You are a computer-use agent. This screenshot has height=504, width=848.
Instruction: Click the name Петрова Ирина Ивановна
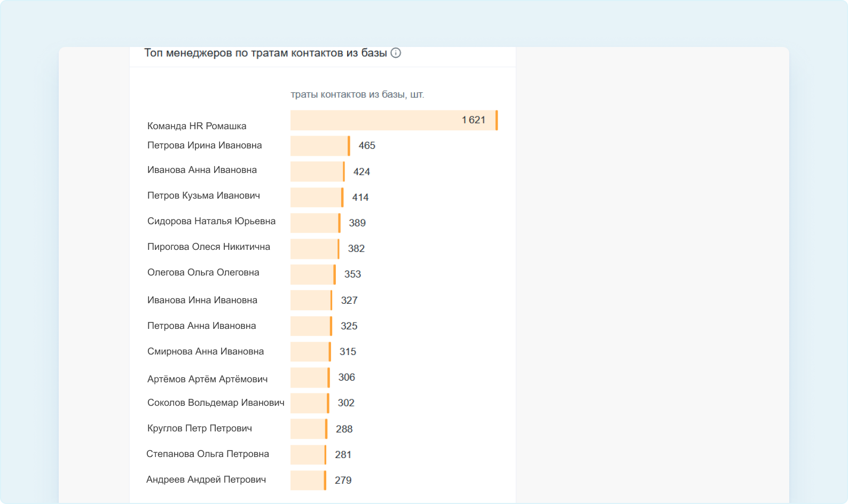[205, 145]
